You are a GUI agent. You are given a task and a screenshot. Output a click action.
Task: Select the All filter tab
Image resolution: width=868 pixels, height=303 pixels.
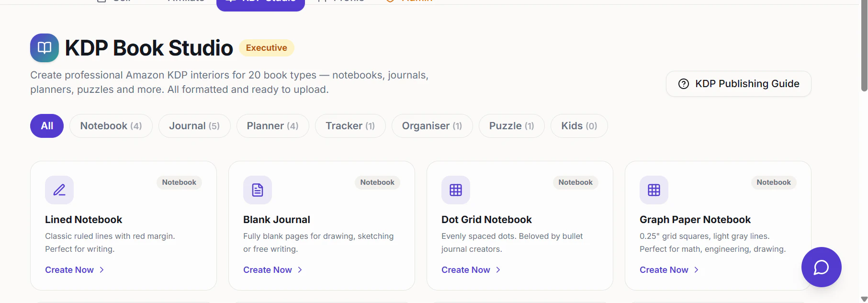tap(47, 126)
